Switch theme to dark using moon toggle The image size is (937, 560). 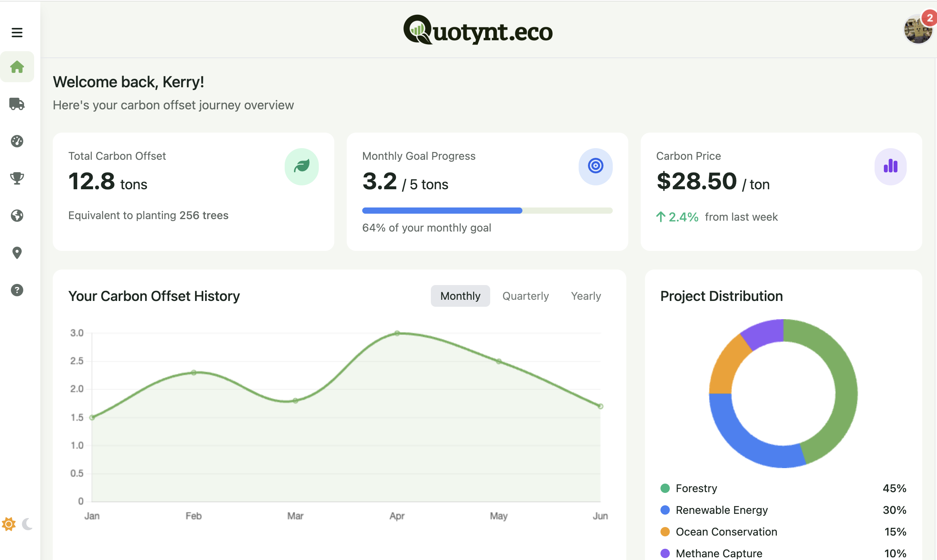coord(26,524)
